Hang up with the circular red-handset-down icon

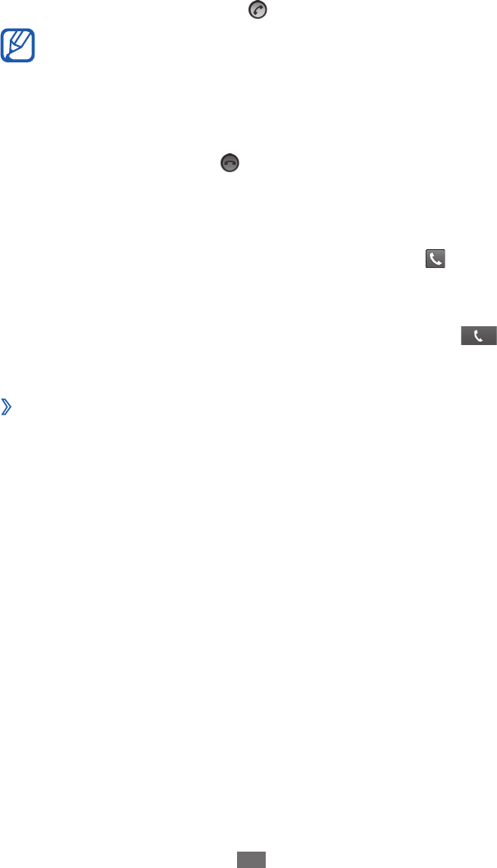230,163
